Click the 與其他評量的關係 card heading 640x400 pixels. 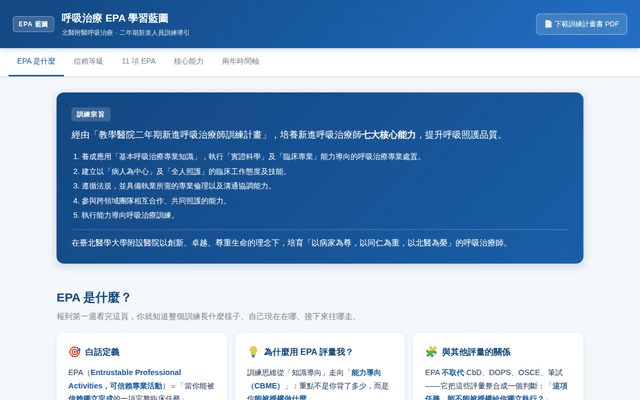tap(476, 352)
